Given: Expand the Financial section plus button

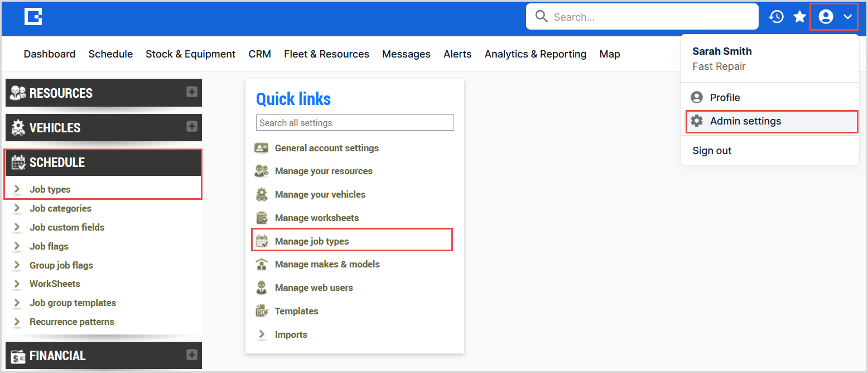Looking at the screenshot, I should pyautogui.click(x=192, y=355).
